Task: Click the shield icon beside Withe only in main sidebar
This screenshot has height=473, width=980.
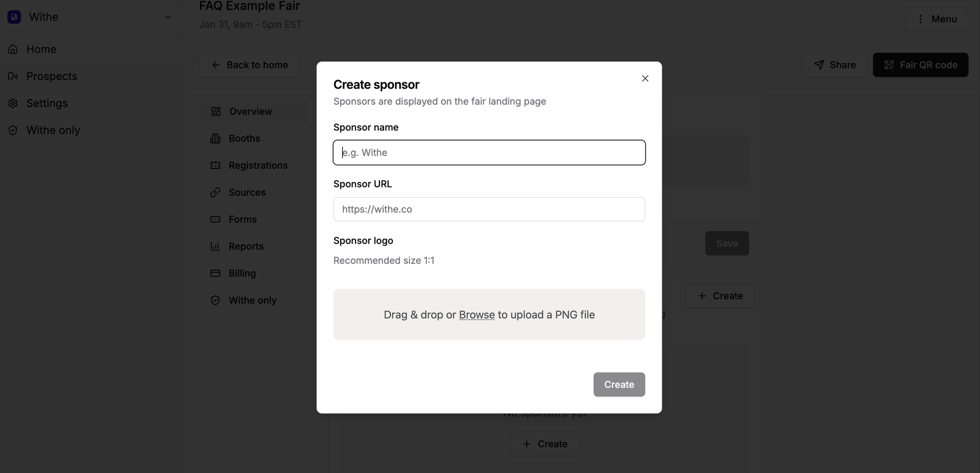Action: coord(13,130)
